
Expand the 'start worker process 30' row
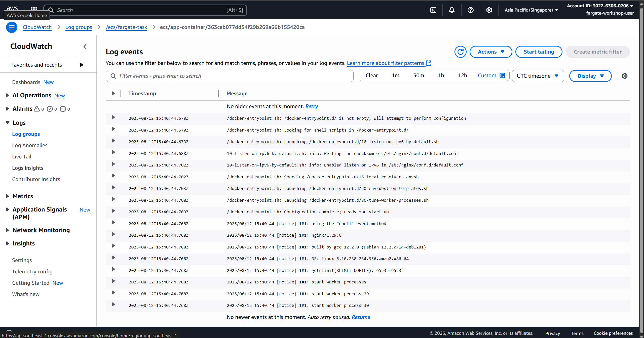click(113, 305)
